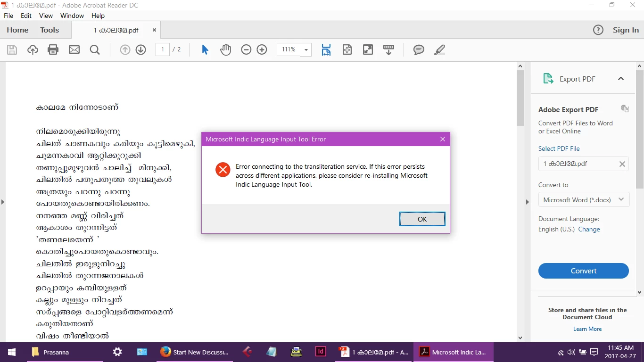This screenshot has width=644, height=362.
Task: Select the Highlight text marker tool
Action: 439,49
